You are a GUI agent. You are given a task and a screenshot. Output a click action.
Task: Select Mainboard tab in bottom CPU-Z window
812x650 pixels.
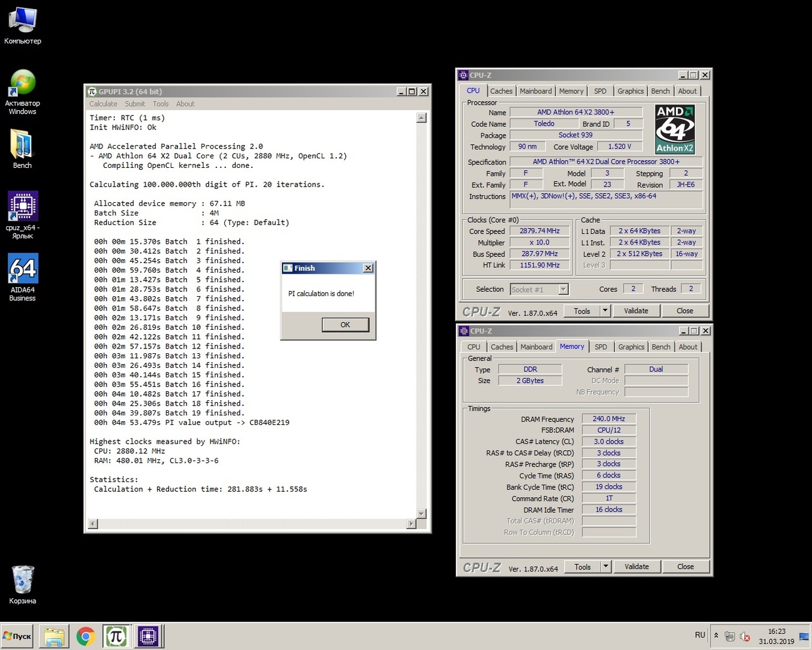tap(537, 347)
